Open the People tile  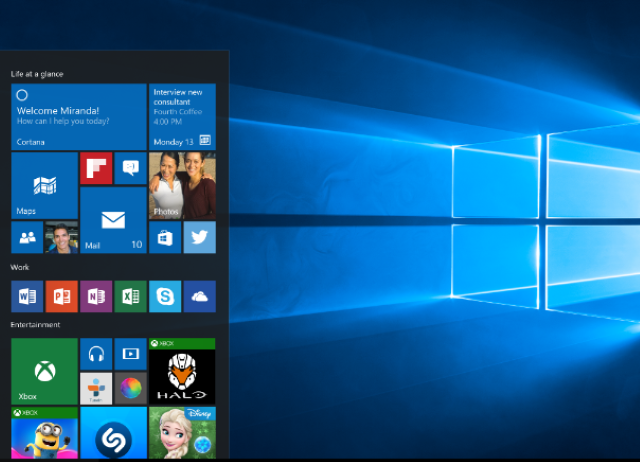27,237
